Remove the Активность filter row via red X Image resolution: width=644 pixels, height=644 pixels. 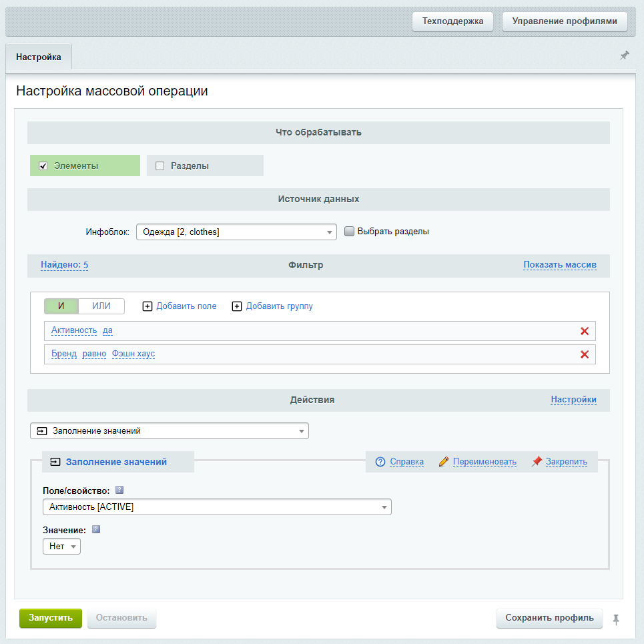pyautogui.click(x=585, y=331)
